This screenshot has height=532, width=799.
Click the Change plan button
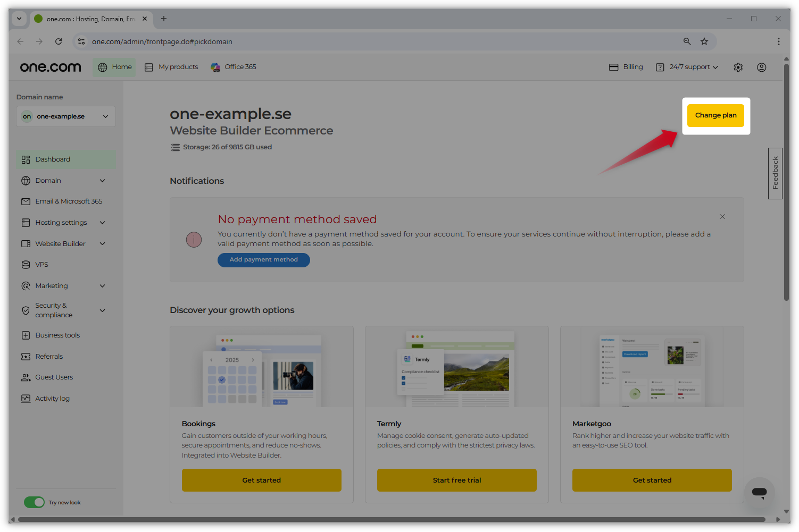click(715, 115)
